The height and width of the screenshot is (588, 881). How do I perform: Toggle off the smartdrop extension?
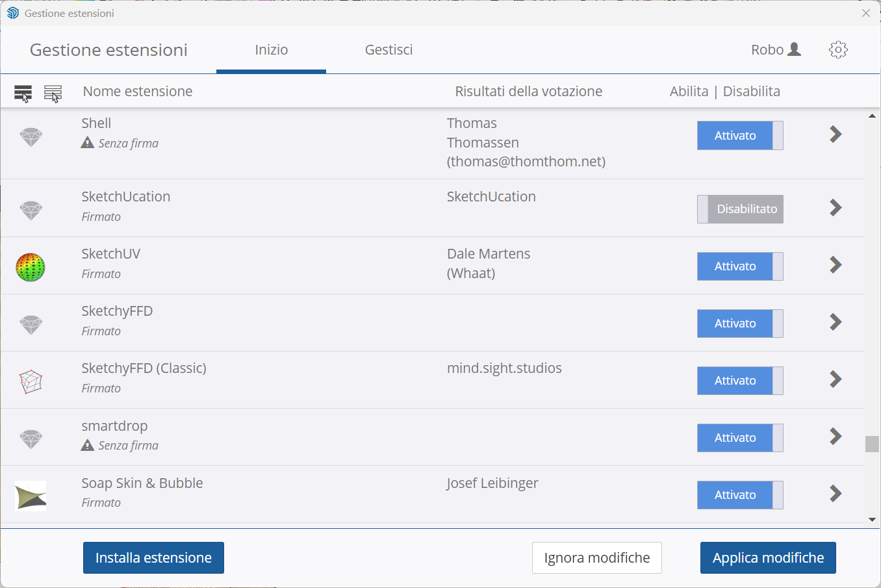740,438
